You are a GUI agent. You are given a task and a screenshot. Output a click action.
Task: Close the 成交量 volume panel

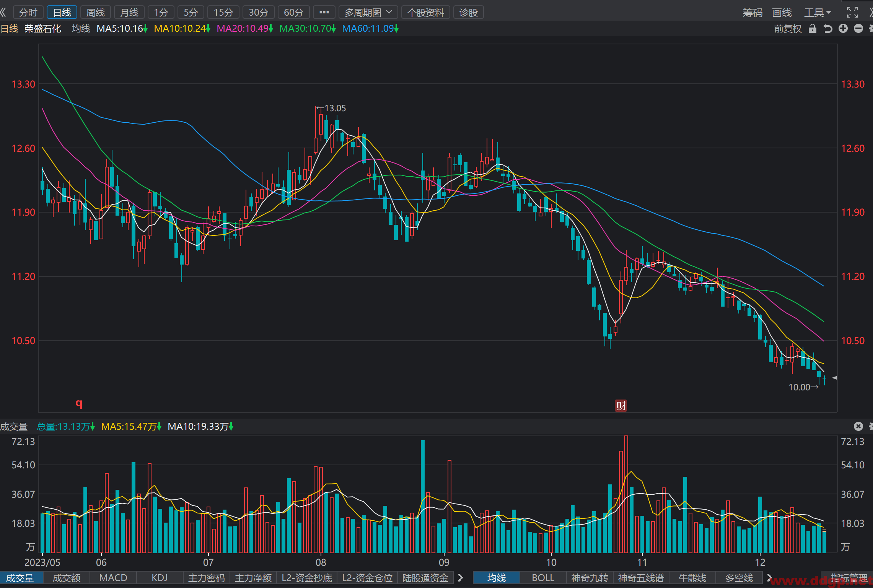point(858,426)
